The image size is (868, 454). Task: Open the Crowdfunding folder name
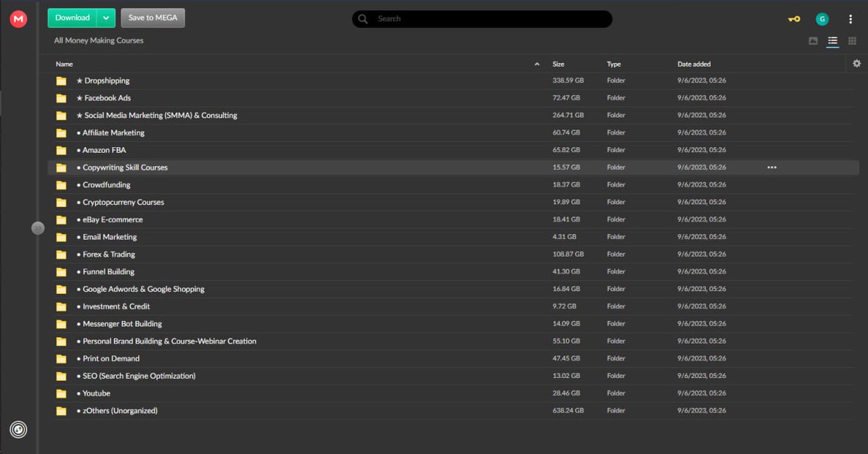[103, 185]
